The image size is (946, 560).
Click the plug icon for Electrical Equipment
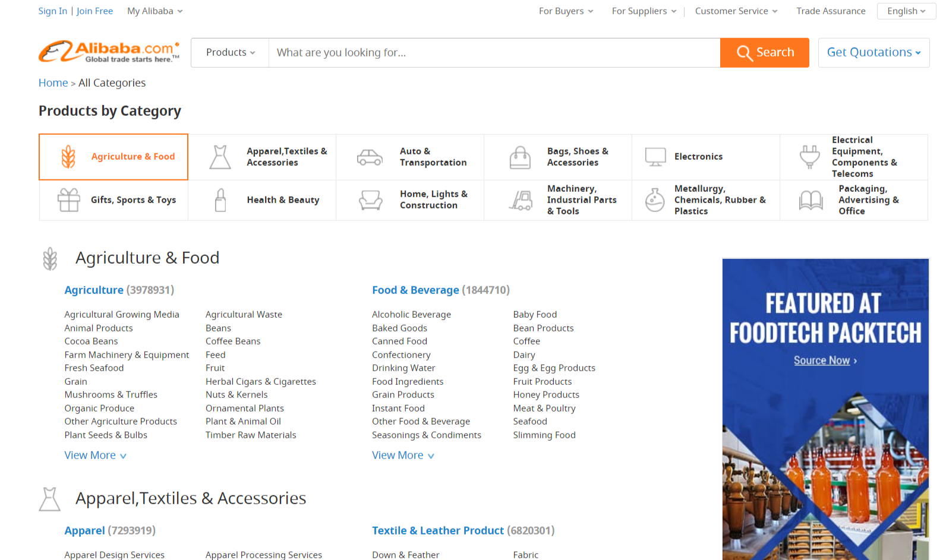pos(810,157)
